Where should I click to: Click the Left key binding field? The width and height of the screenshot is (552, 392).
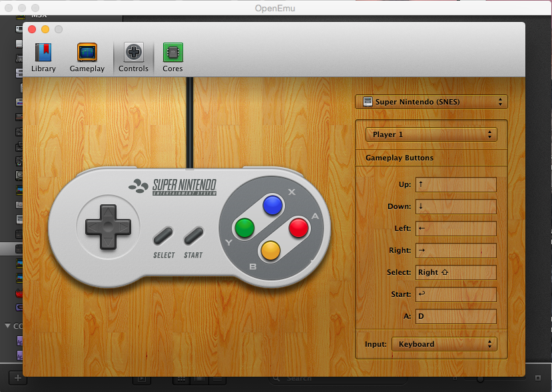coord(456,229)
